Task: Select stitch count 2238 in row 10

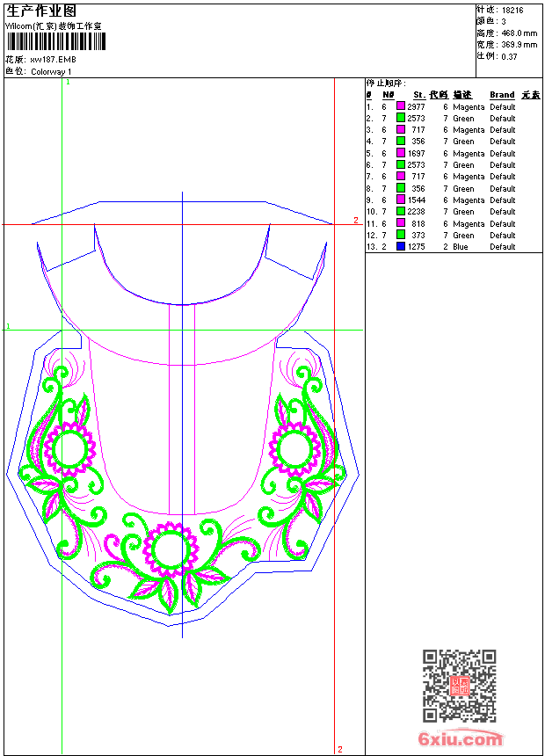Action: tap(416, 212)
